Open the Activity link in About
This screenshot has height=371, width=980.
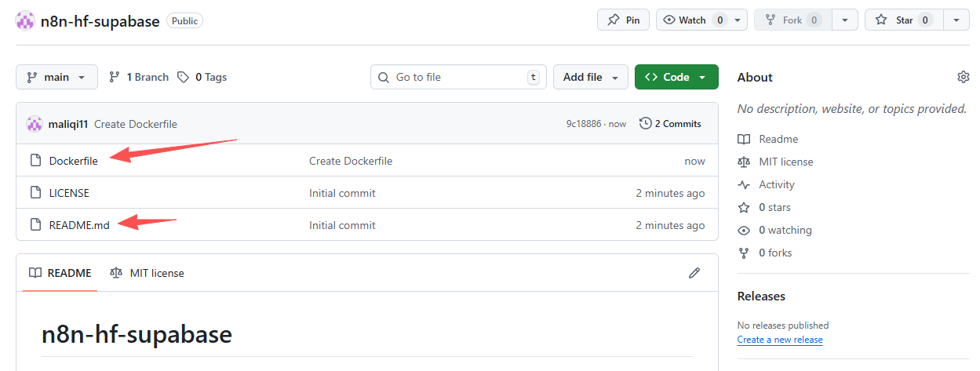(776, 184)
